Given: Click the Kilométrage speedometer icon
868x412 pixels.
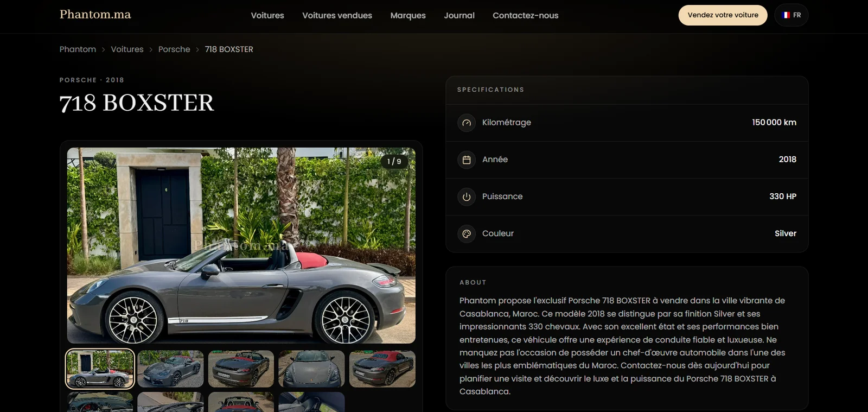Looking at the screenshot, I should pyautogui.click(x=467, y=123).
